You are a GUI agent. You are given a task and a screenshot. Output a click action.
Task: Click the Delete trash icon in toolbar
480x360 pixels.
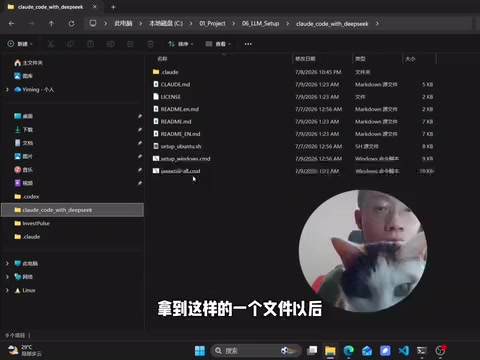(x=150, y=44)
